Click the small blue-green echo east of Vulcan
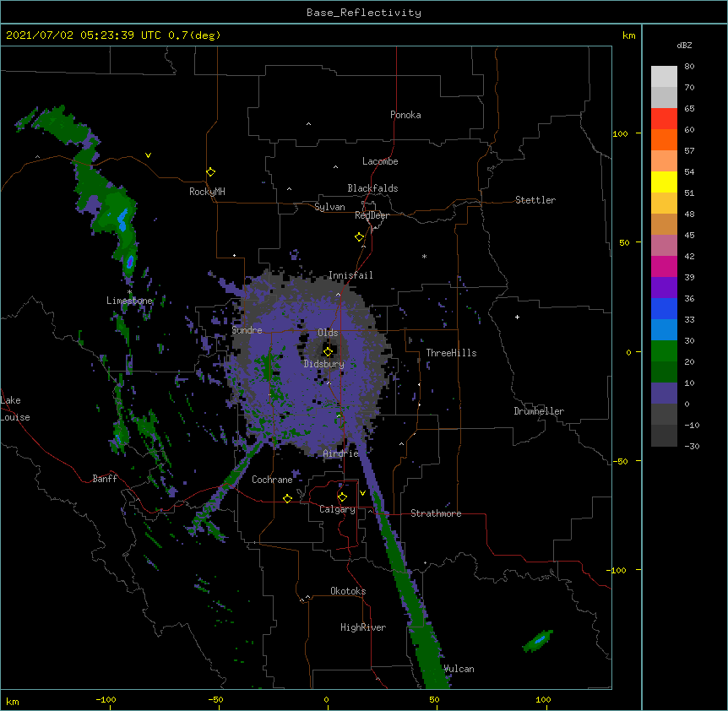728x711 pixels. click(x=538, y=641)
